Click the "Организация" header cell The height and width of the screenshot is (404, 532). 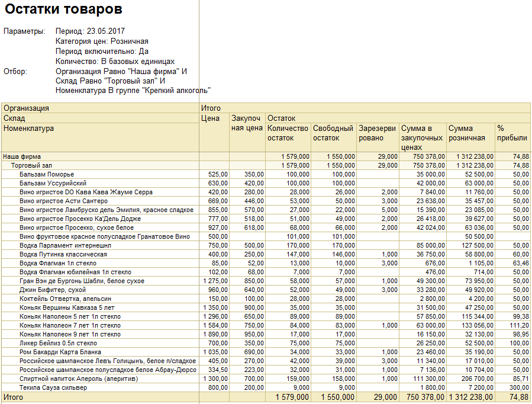101,108
